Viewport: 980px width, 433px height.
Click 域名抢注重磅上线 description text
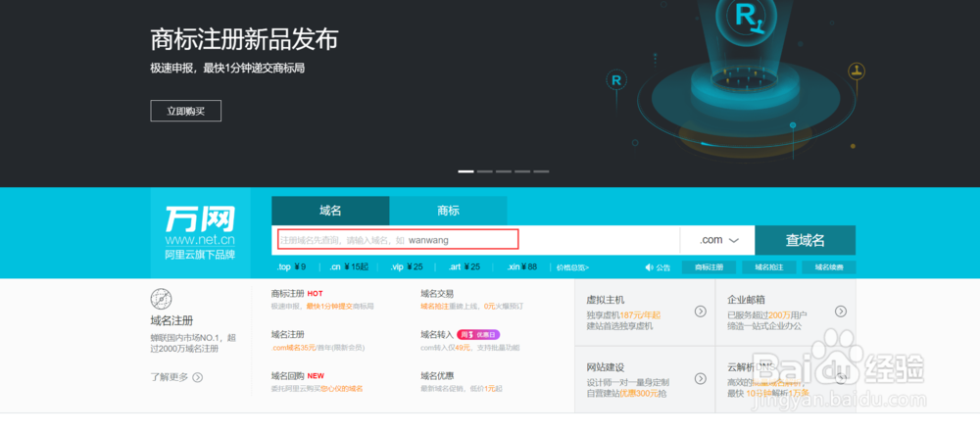(x=472, y=307)
